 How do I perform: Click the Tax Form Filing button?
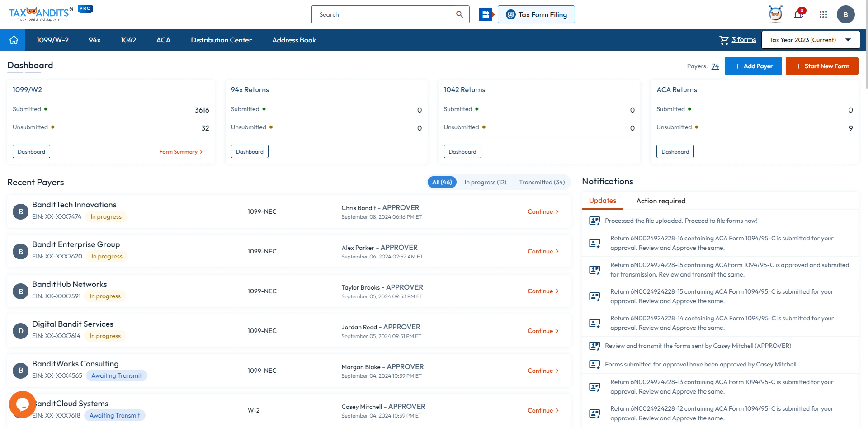(536, 14)
